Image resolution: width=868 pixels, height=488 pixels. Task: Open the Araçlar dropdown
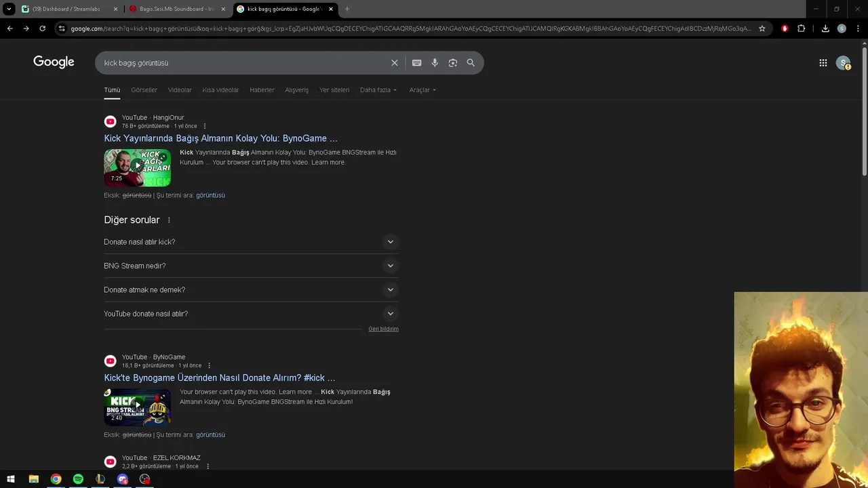point(422,90)
